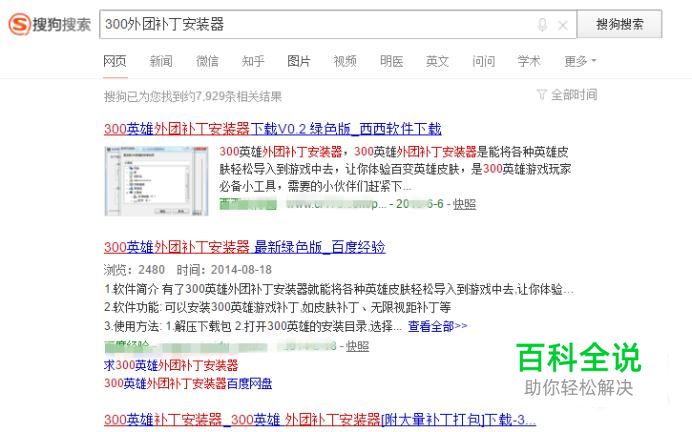Screen dimensions: 692x432
Task: Open the 图片 tab
Action: point(299,61)
